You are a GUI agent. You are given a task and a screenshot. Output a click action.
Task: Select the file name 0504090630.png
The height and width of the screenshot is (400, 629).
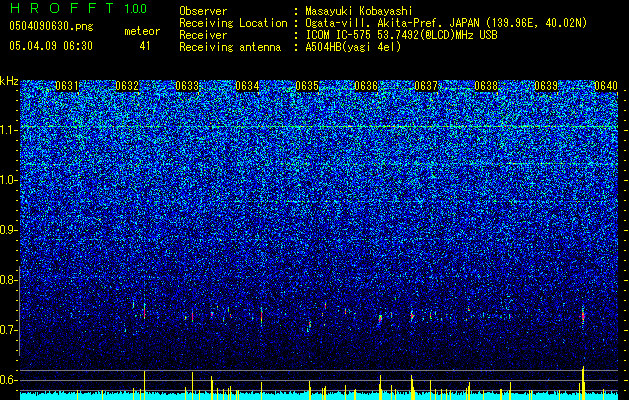click(x=51, y=27)
